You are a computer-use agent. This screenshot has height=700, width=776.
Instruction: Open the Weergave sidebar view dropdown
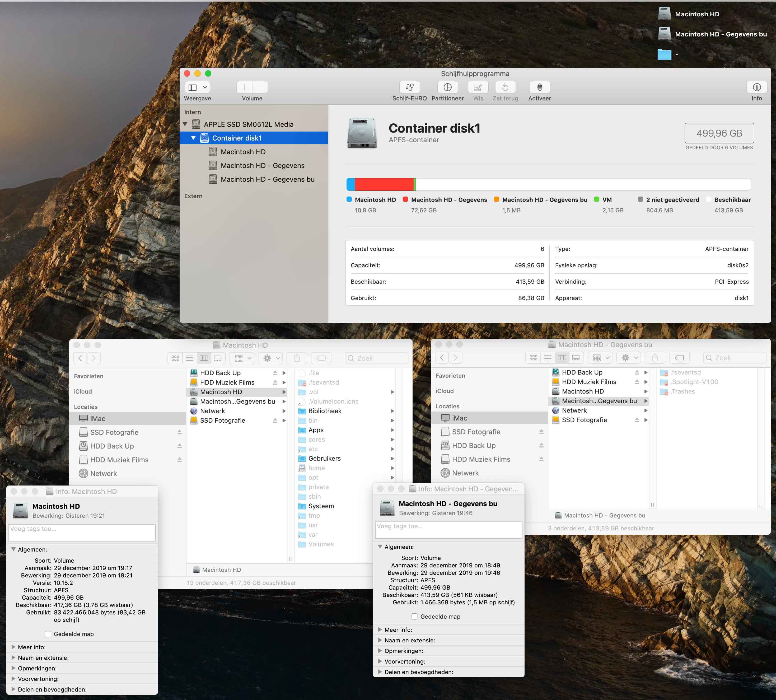(x=198, y=87)
